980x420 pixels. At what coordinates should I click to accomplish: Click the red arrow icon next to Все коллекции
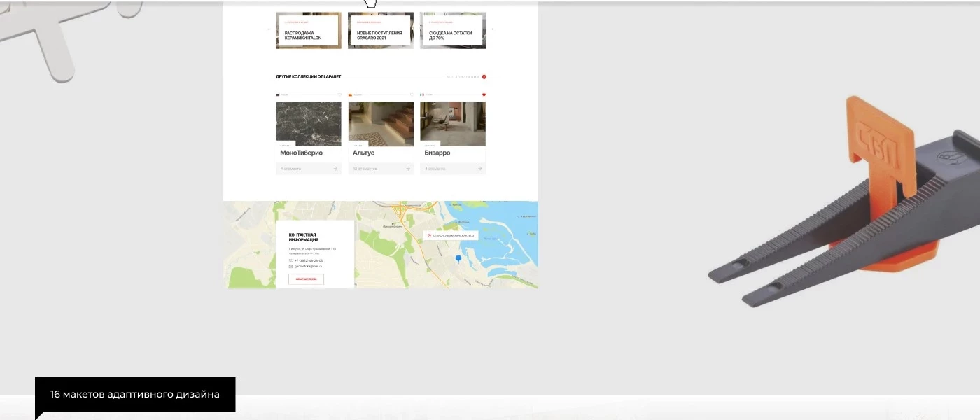point(484,77)
